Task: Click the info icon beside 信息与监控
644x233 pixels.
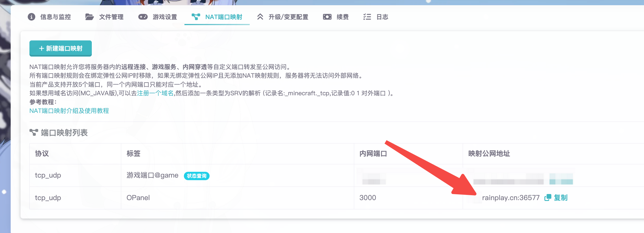Action: coord(31,17)
